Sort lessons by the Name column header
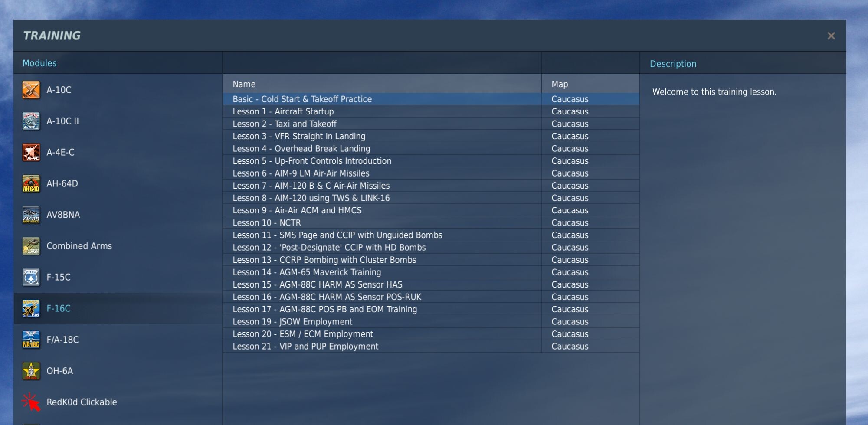This screenshot has width=868, height=425. 382,84
